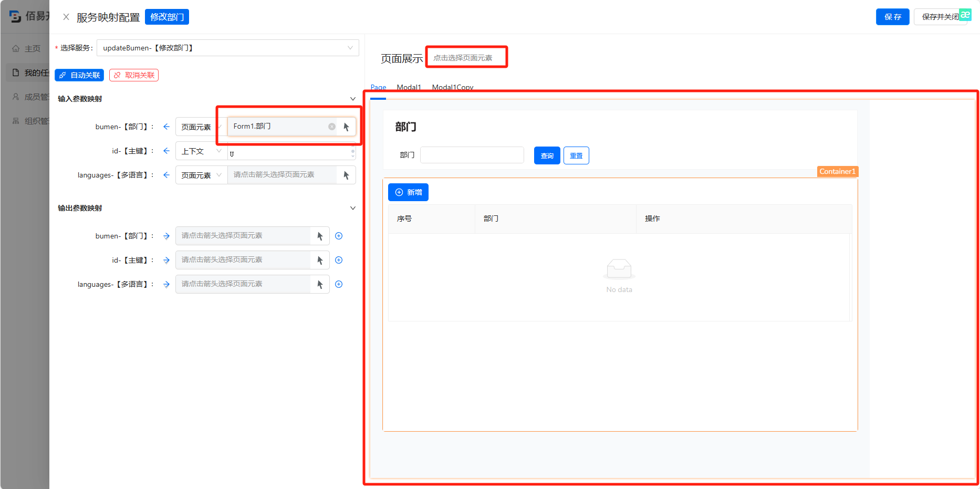The width and height of the screenshot is (980, 489).
Task: Click the 部门 search input in preview
Action: [x=472, y=155]
